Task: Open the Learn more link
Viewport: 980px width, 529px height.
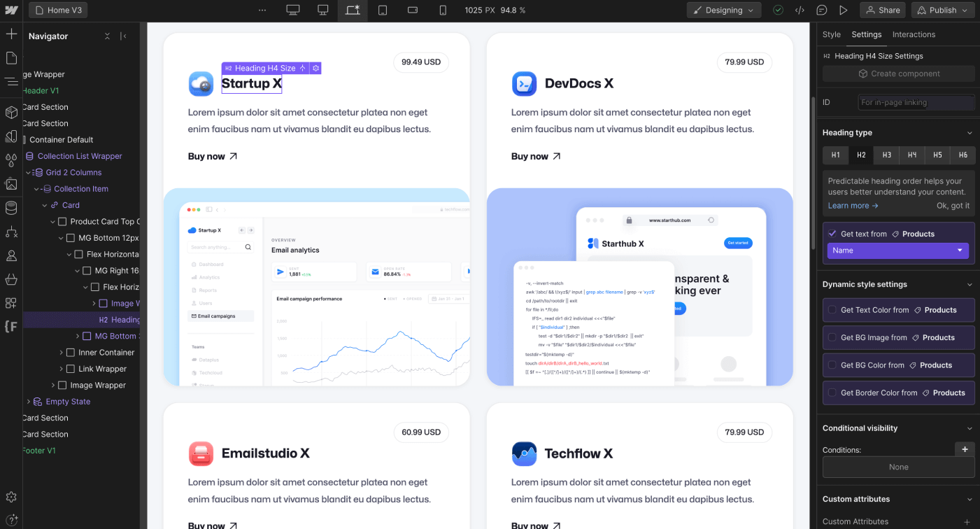Action: point(853,206)
